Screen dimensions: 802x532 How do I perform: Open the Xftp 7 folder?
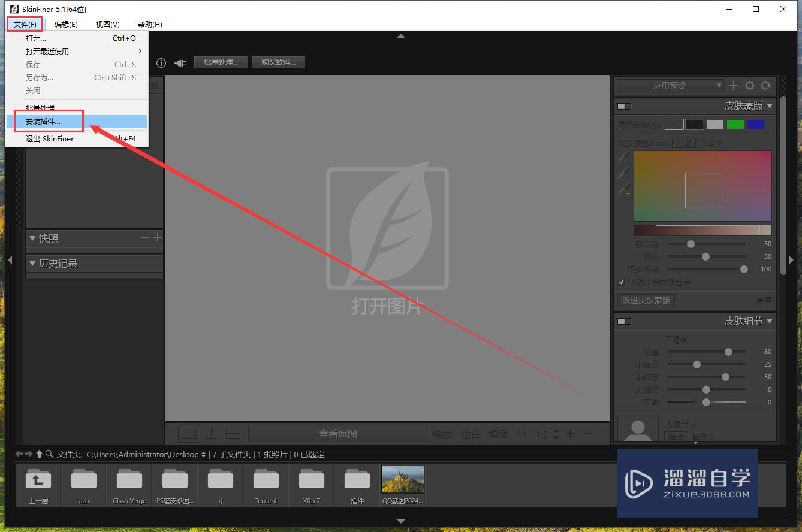pyautogui.click(x=312, y=485)
